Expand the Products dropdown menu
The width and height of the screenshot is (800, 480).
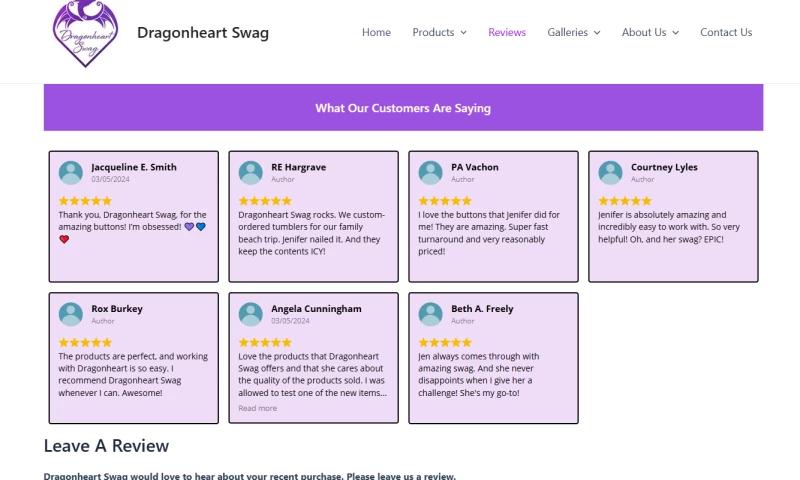439,32
